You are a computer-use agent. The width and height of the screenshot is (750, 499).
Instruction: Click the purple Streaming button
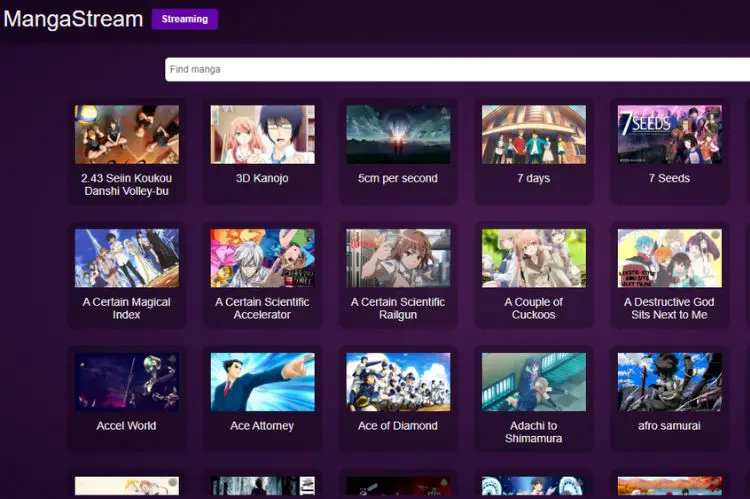click(x=185, y=19)
